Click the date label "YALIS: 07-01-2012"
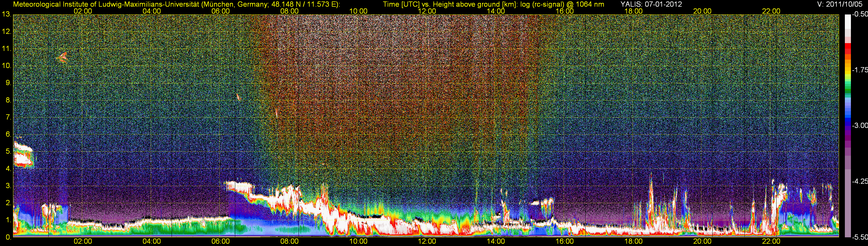868x246 pixels. pos(651,4)
